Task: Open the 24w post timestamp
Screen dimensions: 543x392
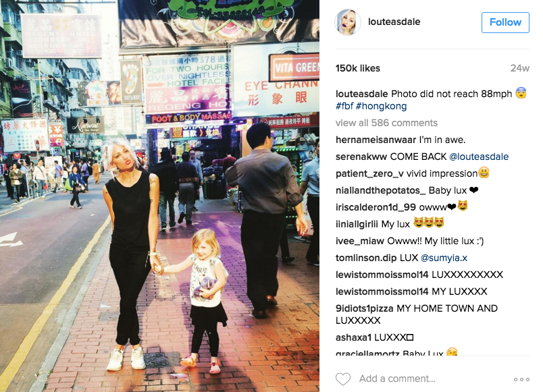Action: point(520,68)
